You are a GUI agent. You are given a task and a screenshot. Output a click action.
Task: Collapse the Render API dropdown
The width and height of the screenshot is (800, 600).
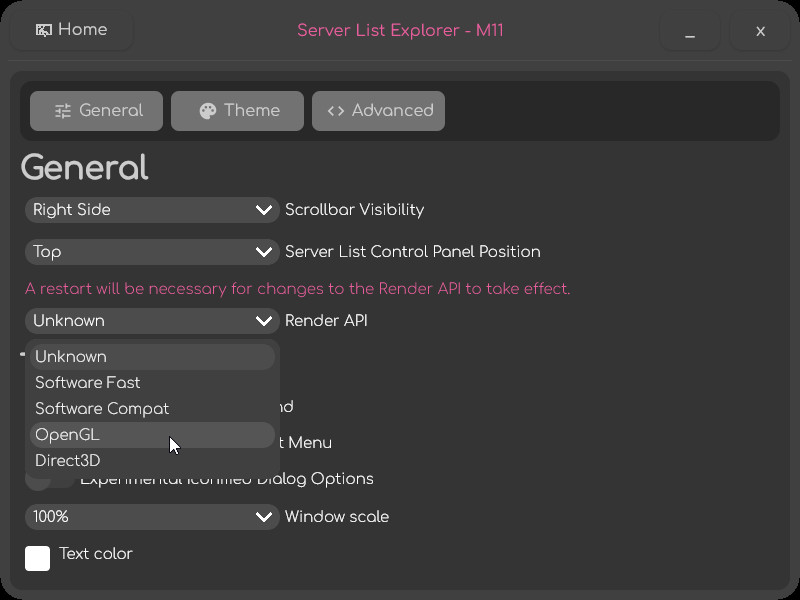[x=152, y=321]
